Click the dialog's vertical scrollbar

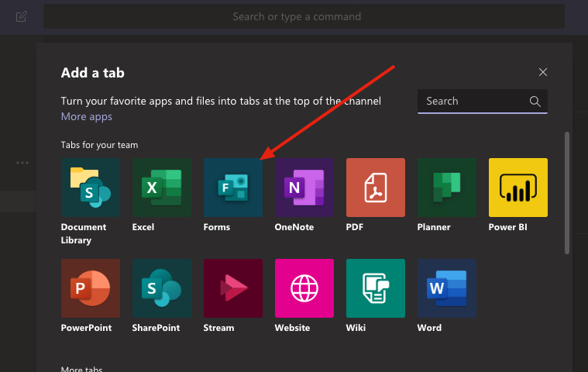coord(567,193)
